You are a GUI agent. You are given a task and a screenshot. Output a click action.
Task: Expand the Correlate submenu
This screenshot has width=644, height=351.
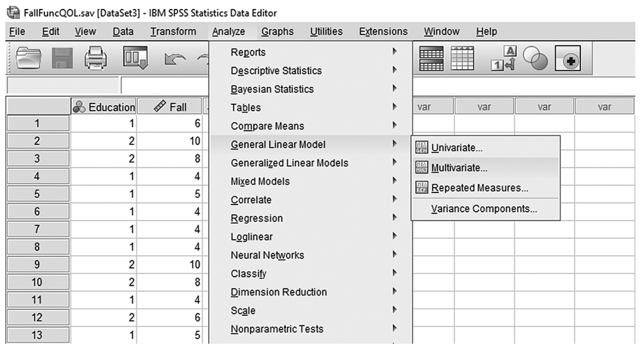coord(311,200)
